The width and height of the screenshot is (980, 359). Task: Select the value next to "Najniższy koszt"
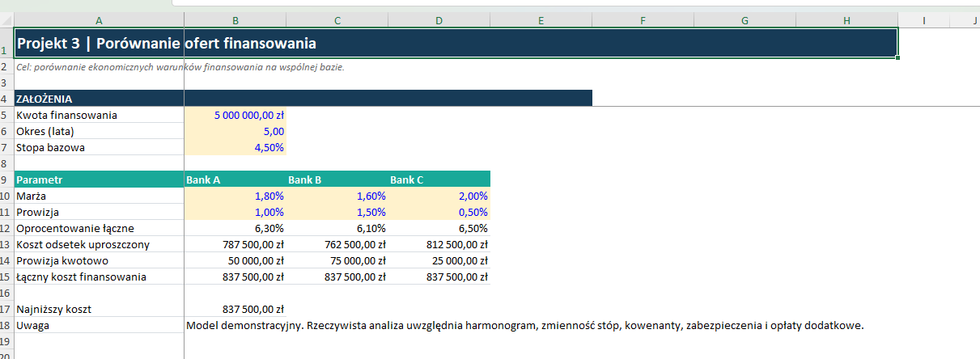[235, 309]
